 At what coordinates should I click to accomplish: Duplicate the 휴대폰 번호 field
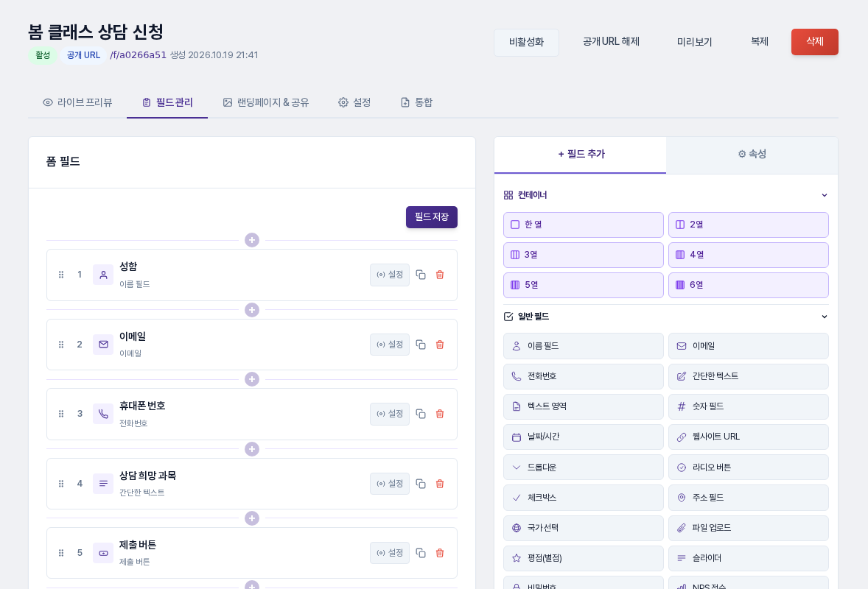pos(421,414)
